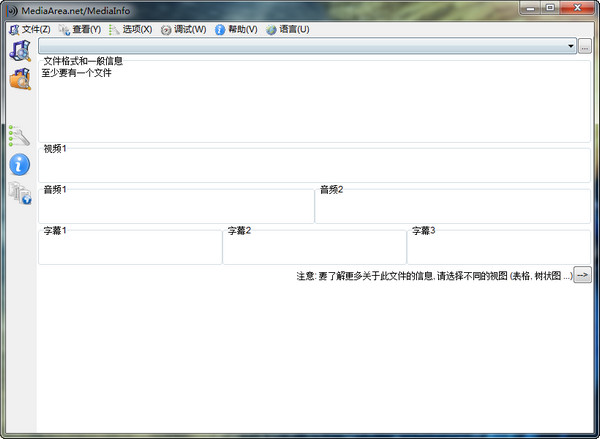The width and height of the screenshot is (600, 439).
Task: Click the MediaInfo title bar app icon
Action: pyautogui.click(x=12, y=11)
